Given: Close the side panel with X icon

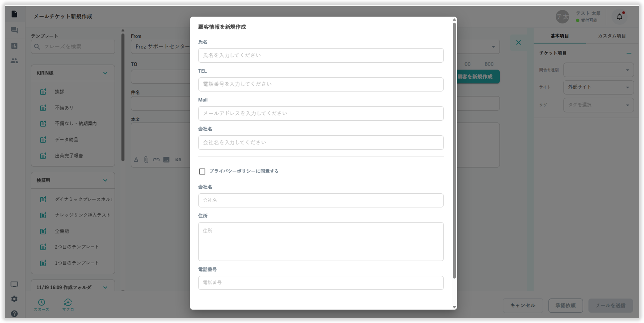Looking at the screenshot, I should (518, 43).
